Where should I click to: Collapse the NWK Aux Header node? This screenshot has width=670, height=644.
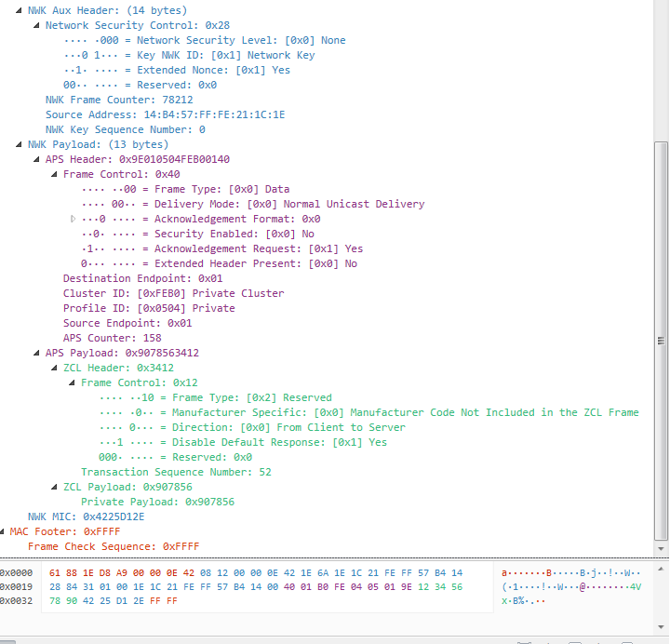coord(19,10)
